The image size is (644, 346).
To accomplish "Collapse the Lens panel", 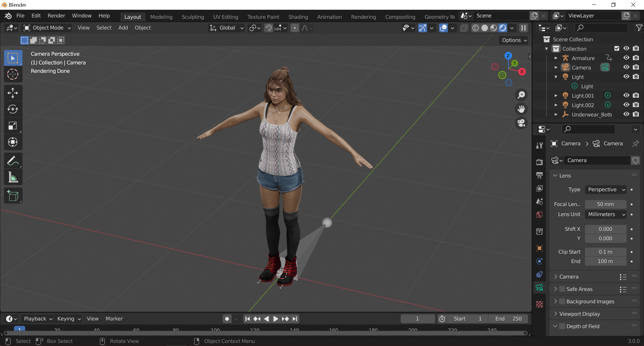I will click(555, 176).
